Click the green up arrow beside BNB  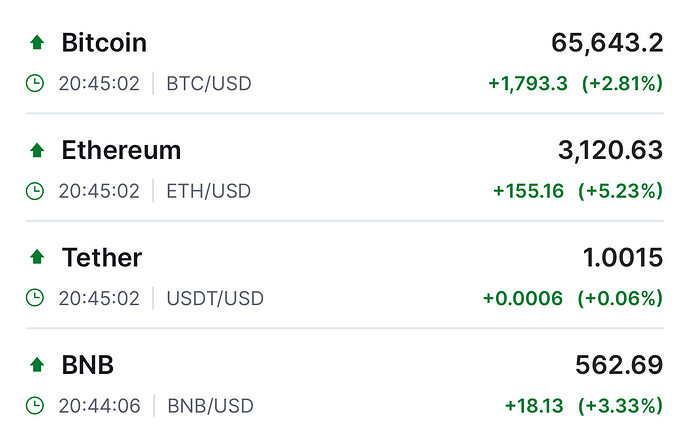tap(37, 365)
